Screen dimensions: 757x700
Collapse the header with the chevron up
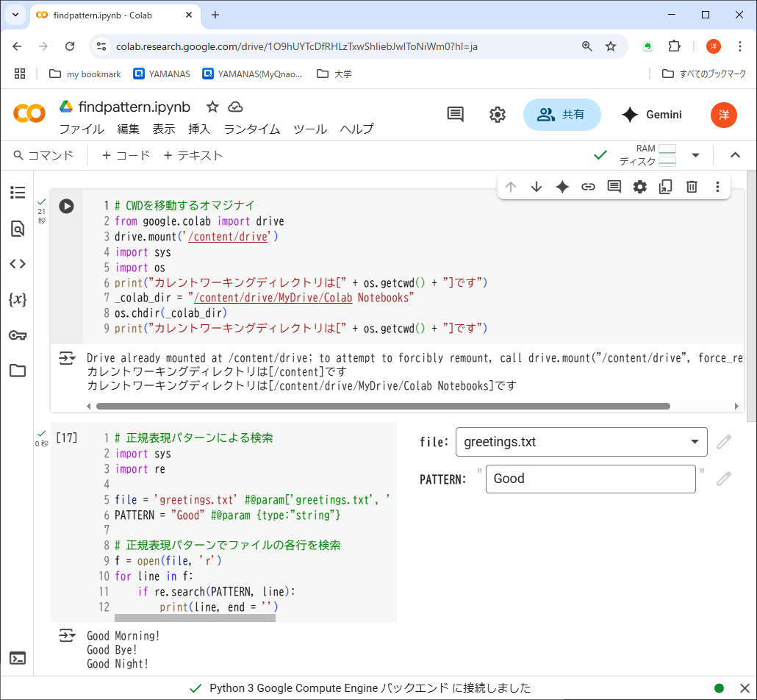click(735, 155)
